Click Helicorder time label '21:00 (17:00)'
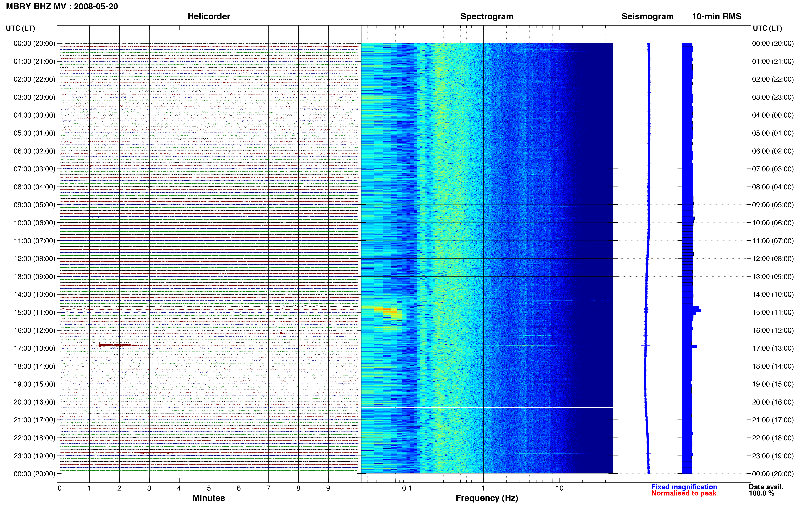Screen dimensions: 812x508 (x=34, y=420)
